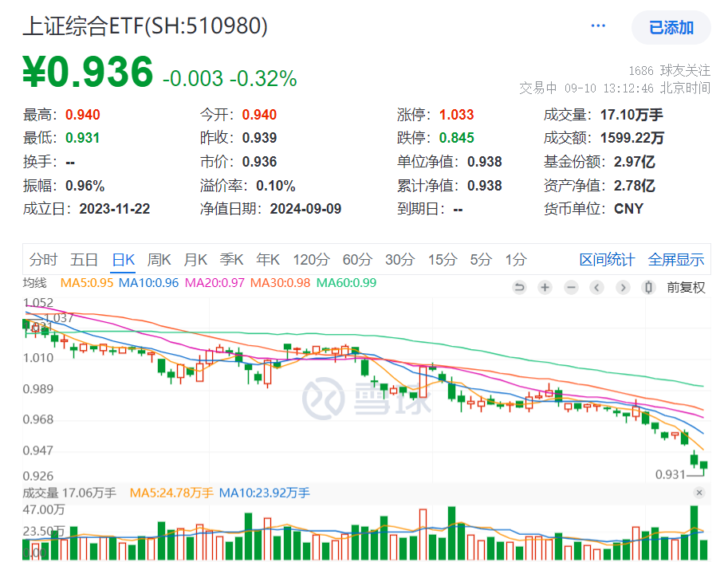Pan chart left with the left arrow icon
728x562 pixels.
(x=597, y=287)
